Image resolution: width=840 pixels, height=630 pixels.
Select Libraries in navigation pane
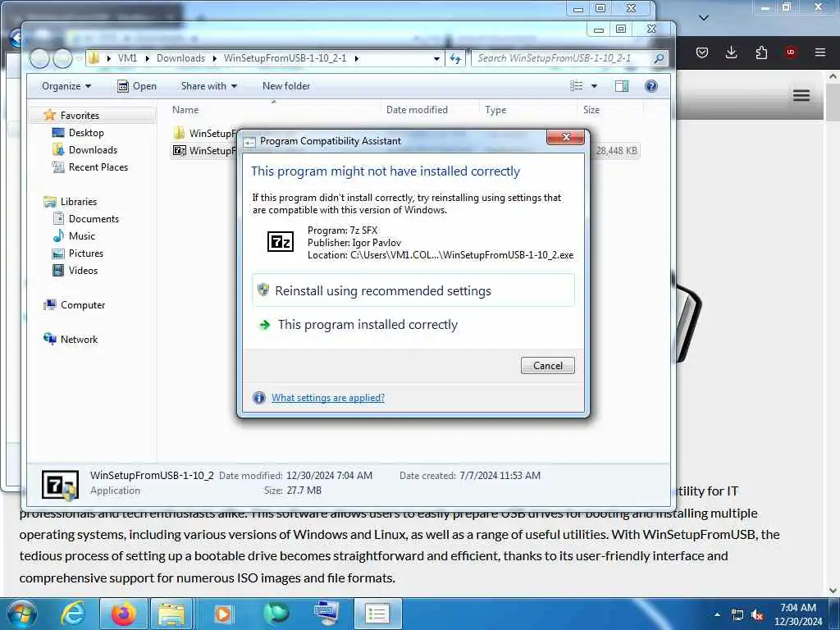tap(78, 202)
